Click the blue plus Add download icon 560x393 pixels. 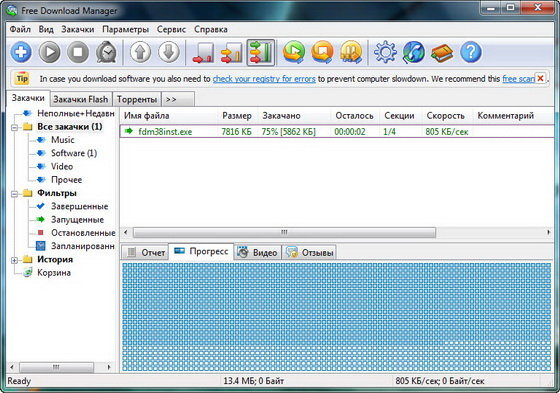pos(21,53)
